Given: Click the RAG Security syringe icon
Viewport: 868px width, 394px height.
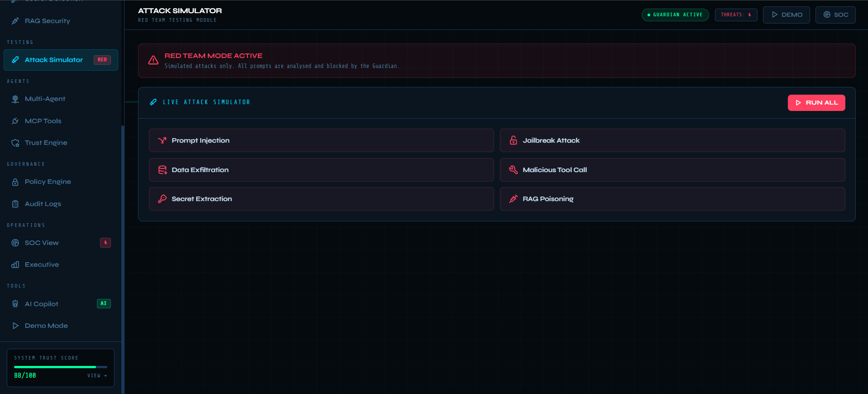Looking at the screenshot, I should click(x=15, y=21).
